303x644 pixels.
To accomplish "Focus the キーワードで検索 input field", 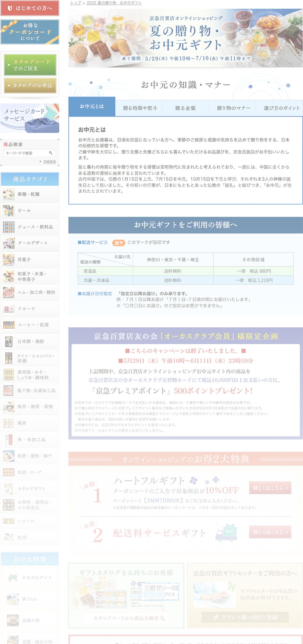I will [x=26, y=153].
